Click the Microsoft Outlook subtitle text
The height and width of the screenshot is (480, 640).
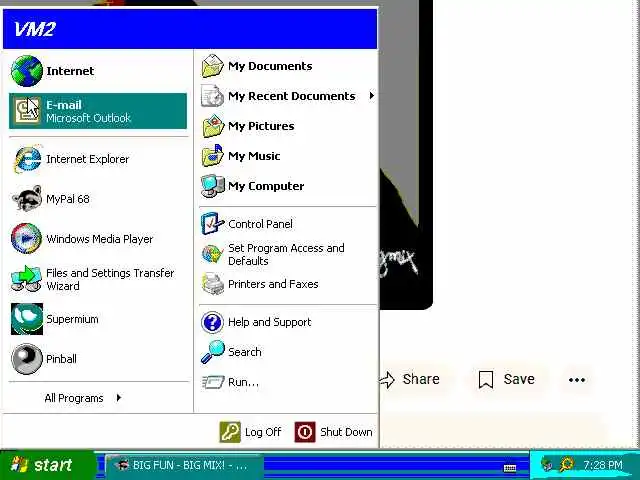coord(88,118)
